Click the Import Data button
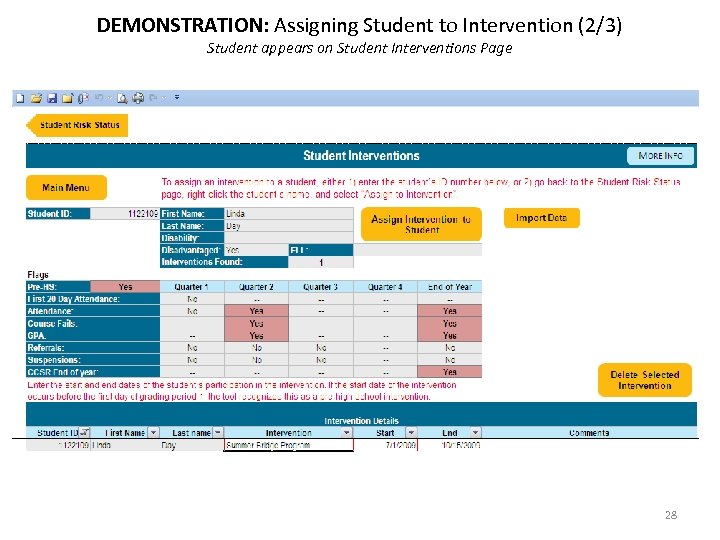Screen dimensions: 720x540 [x=541, y=218]
